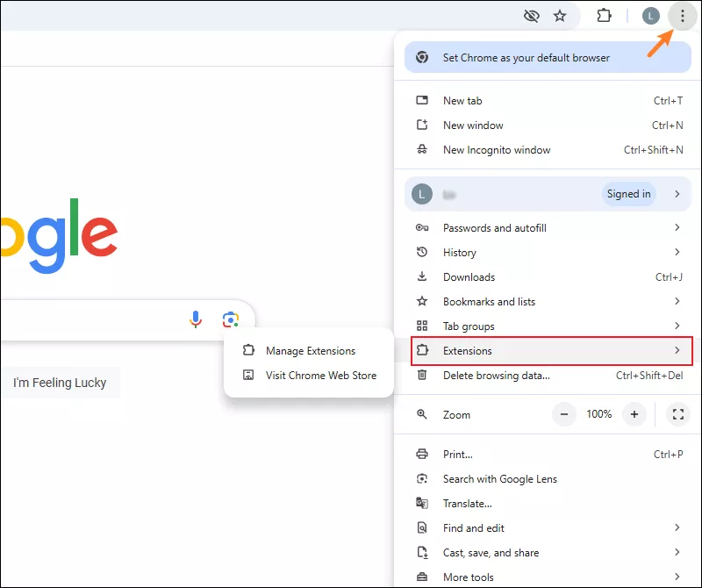Expand Bookmarks and lists submenu arrow
The height and width of the screenshot is (588, 702).
tap(677, 301)
